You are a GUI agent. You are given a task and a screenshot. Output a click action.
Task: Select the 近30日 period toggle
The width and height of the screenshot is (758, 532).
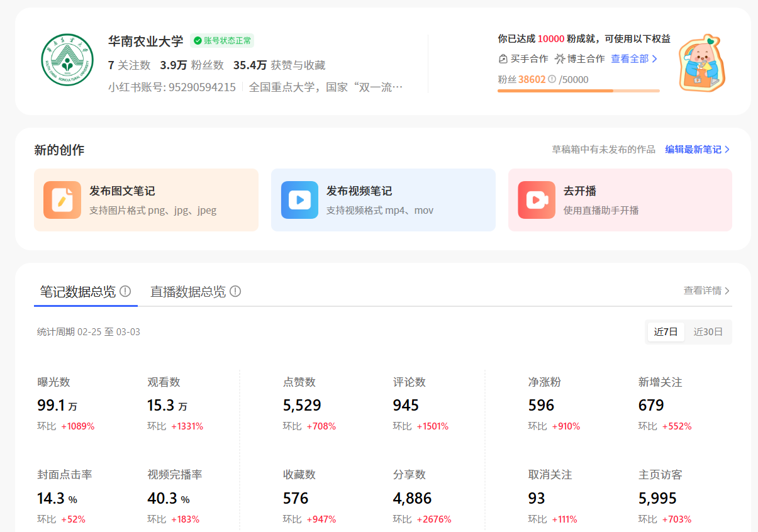[x=708, y=332]
